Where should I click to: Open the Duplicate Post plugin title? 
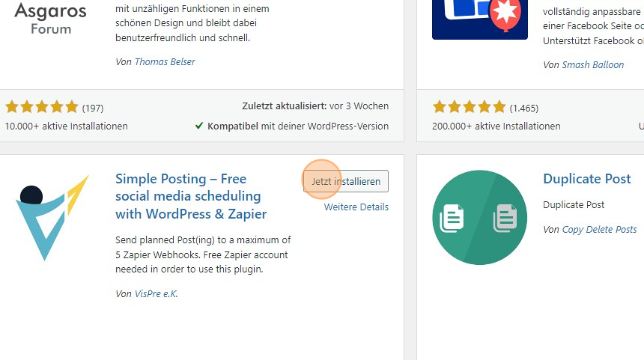[587, 179]
